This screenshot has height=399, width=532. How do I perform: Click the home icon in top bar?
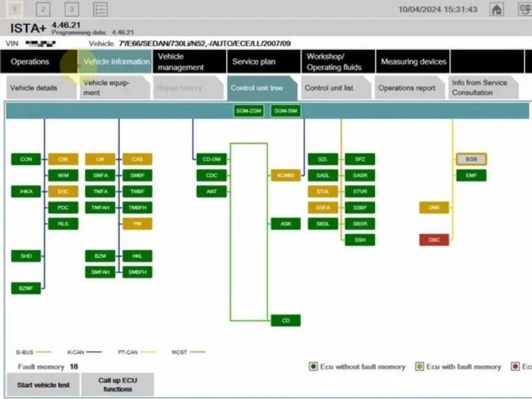(x=496, y=9)
